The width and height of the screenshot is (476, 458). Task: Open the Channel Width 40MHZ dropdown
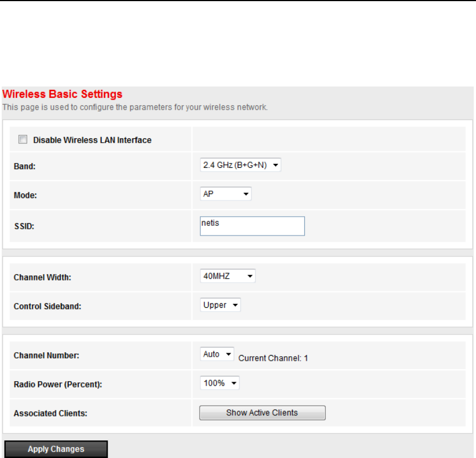tap(227, 276)
